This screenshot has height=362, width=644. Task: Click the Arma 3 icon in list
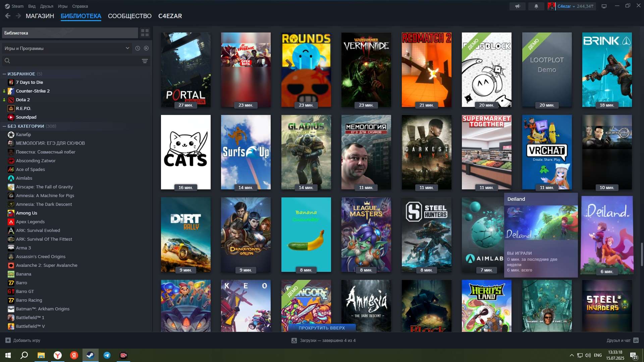pos(11,248)
